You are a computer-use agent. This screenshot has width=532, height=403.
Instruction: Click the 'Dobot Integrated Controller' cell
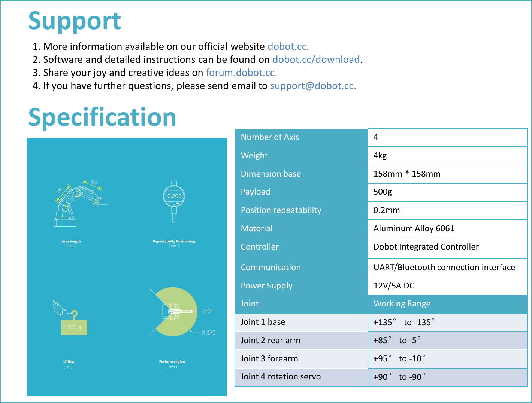pos(447,248)
